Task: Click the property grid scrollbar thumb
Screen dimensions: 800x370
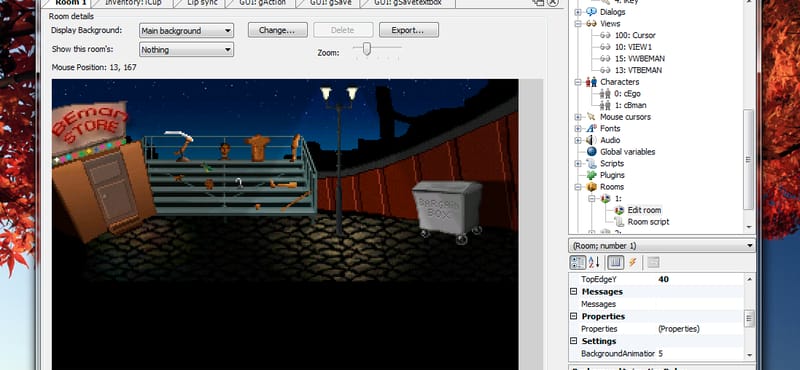Action: coord(748,319)
